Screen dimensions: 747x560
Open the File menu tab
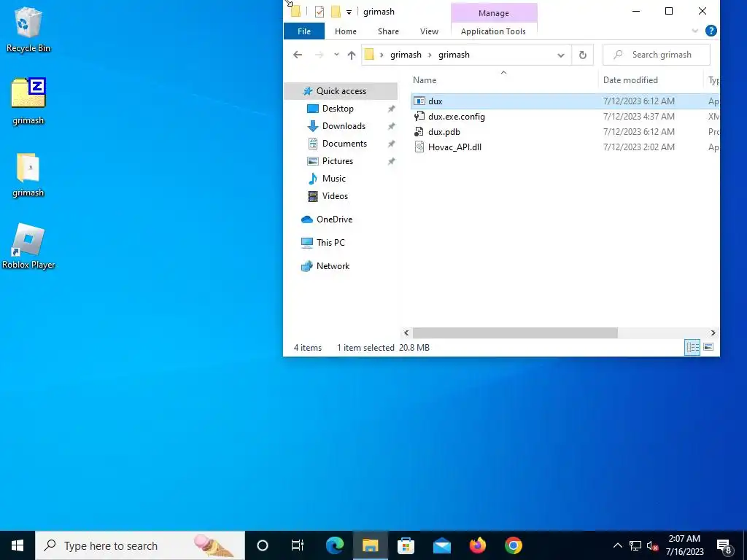(304, 31)
